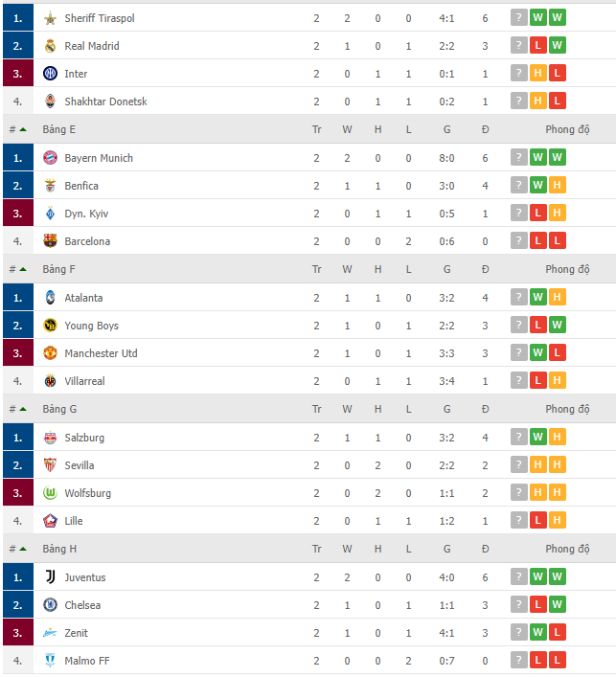Click the Wolfsburg club logo
Viewport: 616px width, 677px height.
click(50, 492)
